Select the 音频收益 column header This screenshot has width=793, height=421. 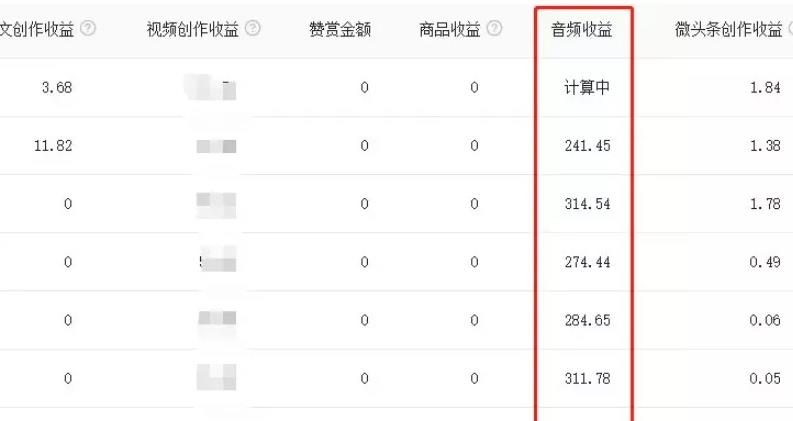582,30
